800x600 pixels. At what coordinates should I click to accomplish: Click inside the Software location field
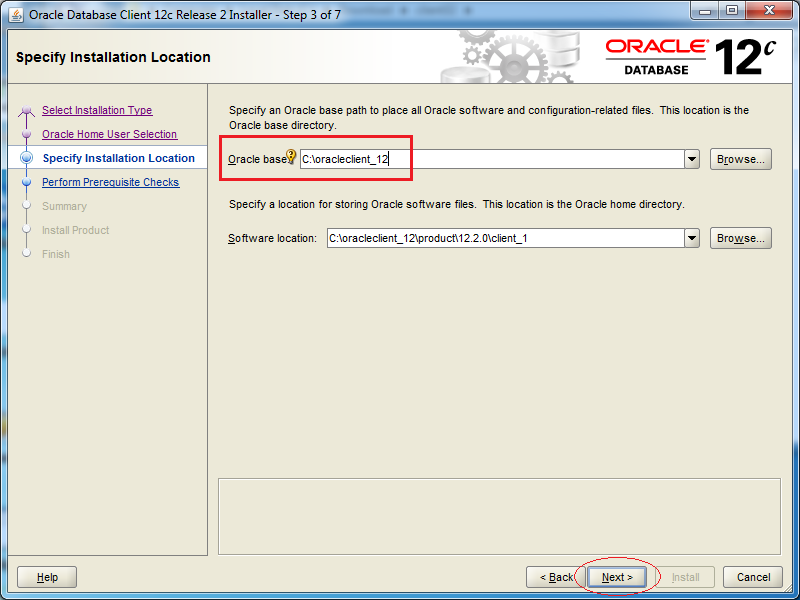pyautogui.click(x=506, y=238)
